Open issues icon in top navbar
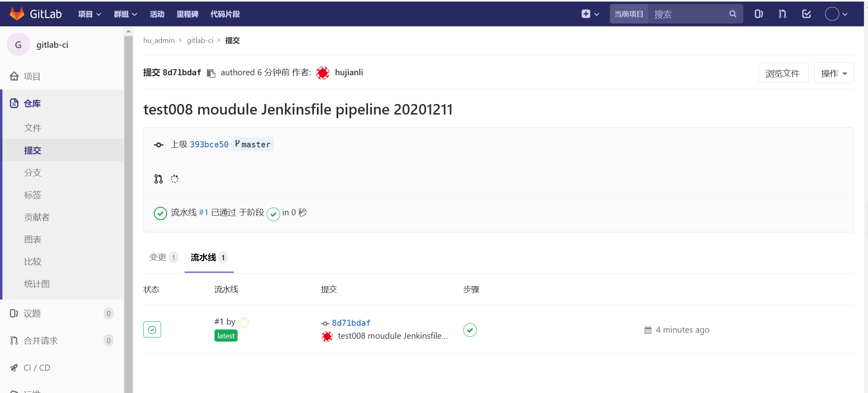 coord(759,14)
